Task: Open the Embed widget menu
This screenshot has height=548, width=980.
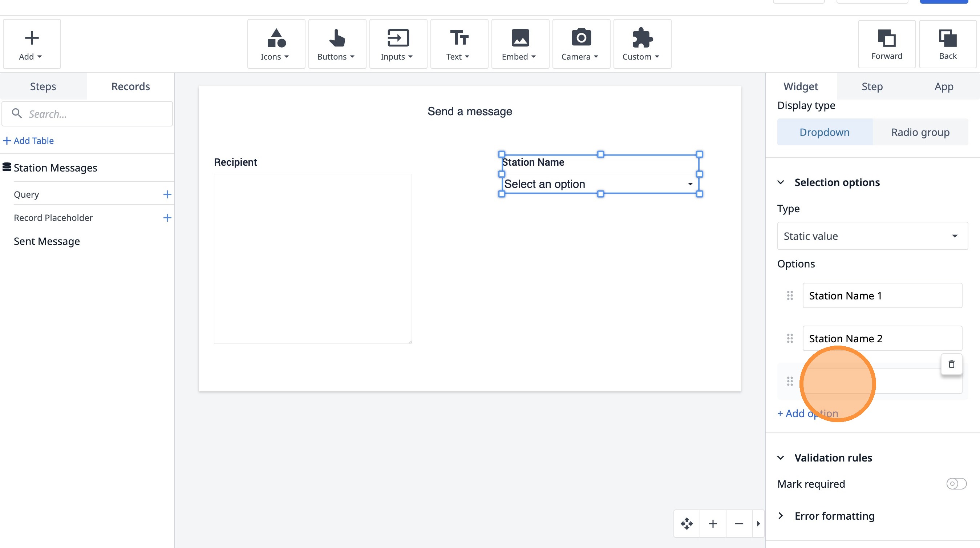Action: point(520,44)
